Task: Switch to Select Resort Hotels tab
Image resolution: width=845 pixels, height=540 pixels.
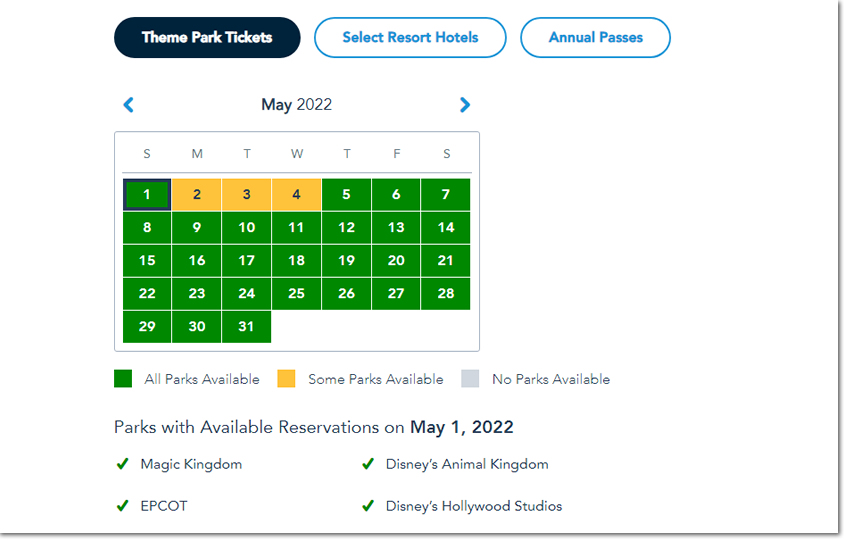Action: tap(410, 37)
